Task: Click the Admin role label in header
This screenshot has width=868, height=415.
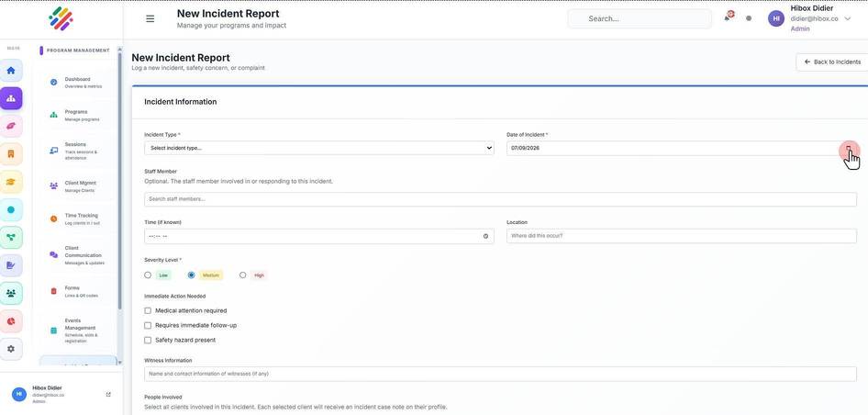Action: pyautogui.click(x=800, y=28)
